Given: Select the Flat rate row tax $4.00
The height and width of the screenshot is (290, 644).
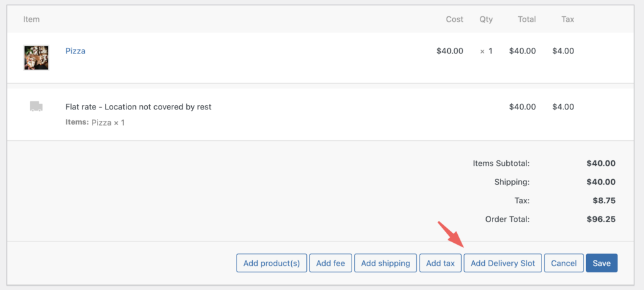Looking at the screenshot, I should pyautogui.click(x=563, y=107).
